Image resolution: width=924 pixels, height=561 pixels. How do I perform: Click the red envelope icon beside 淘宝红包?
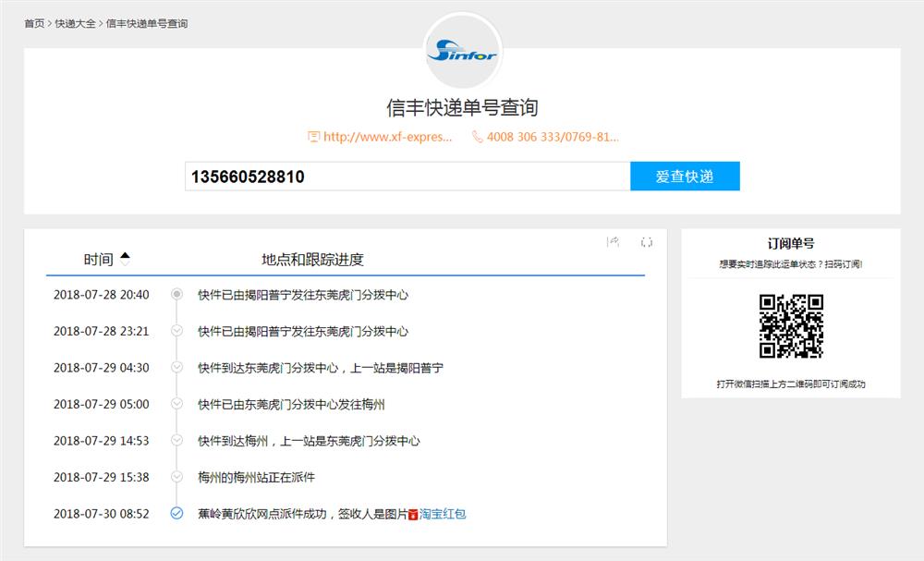tap(413, 515)
